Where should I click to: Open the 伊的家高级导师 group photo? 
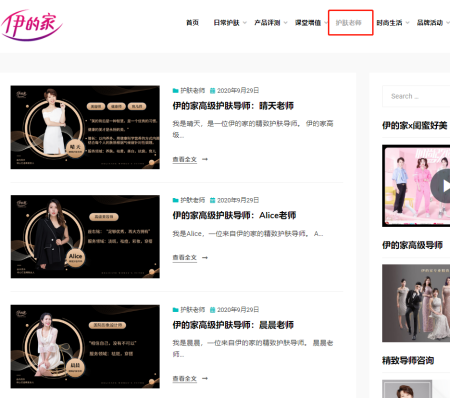pos(416,303)
